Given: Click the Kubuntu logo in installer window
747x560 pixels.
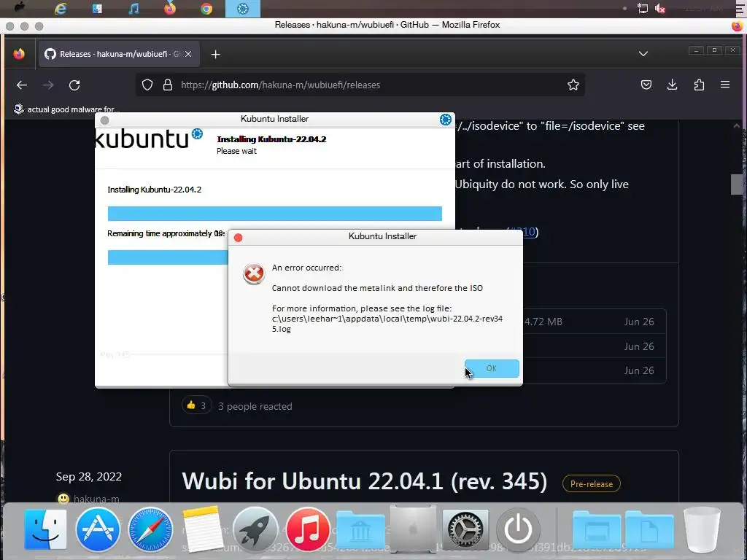Looking at the screenshot, I should click(149, 139).
